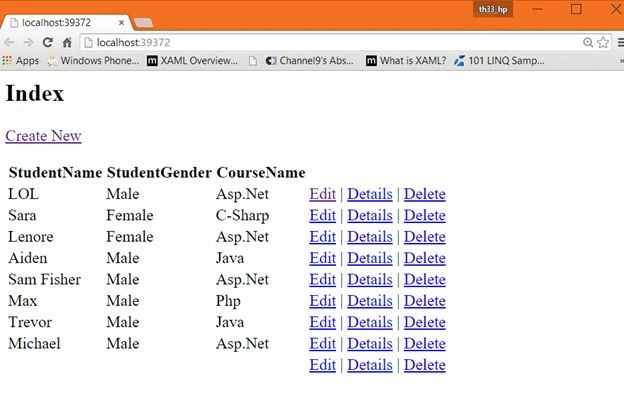Image resolution: width=624 pixels, height=398 pixels.
Task: Open the unnamed blank-page bookmark
Action: (253, 61)
